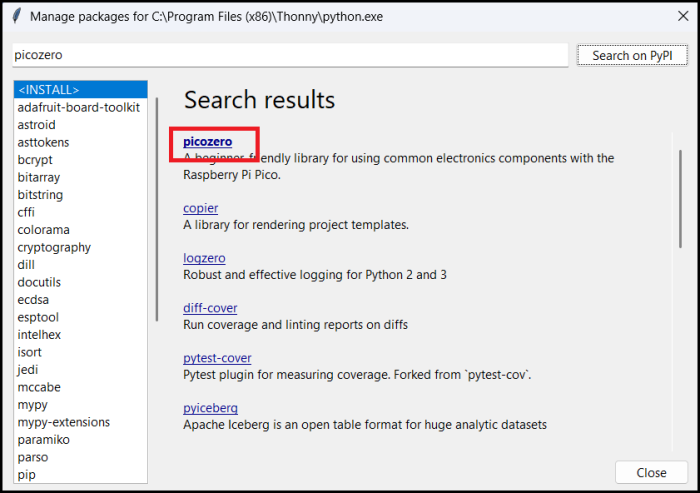Click into the package search field

pyautogui.click(x=290, y=55)
